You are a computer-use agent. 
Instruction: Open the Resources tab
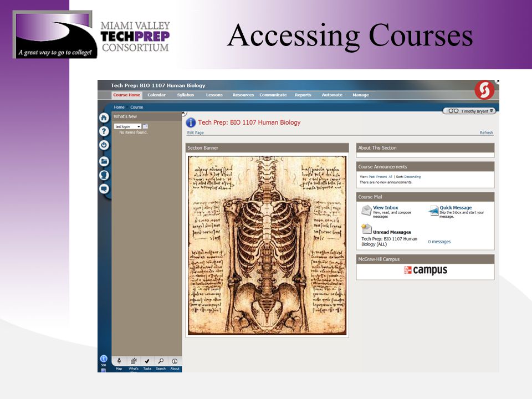pos(243,95)
